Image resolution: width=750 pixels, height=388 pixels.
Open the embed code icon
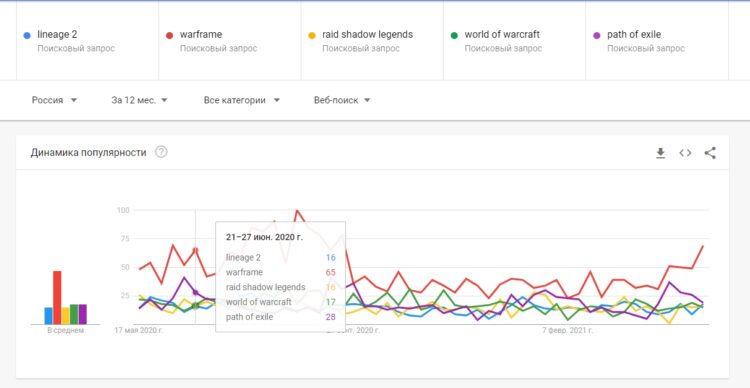(685, 153)
